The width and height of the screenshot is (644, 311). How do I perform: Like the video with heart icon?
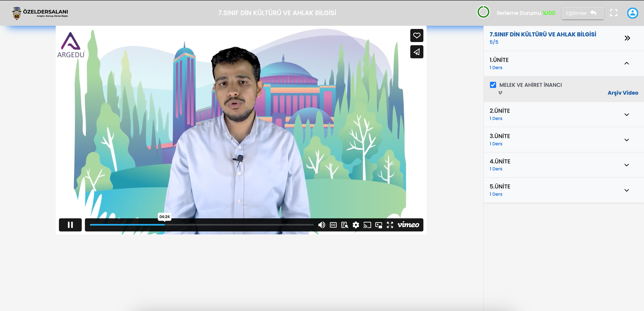point(416,35)
